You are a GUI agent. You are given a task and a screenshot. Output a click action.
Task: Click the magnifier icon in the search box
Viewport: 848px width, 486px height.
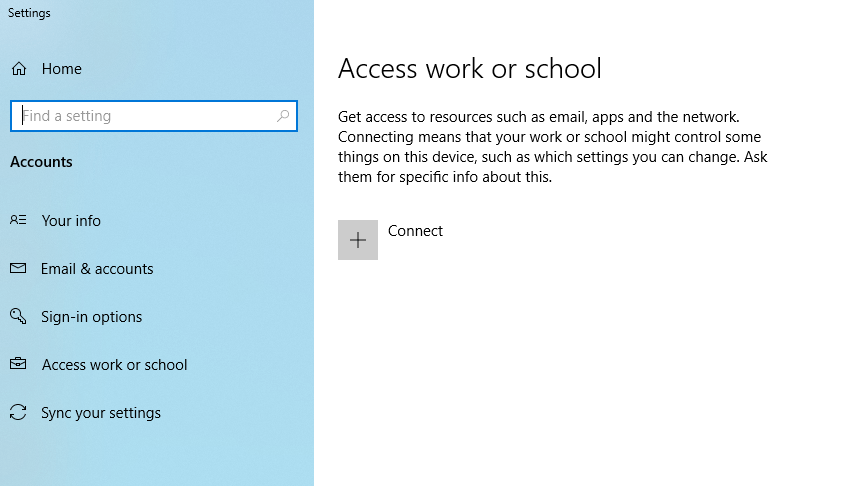(x=283, y=116)
